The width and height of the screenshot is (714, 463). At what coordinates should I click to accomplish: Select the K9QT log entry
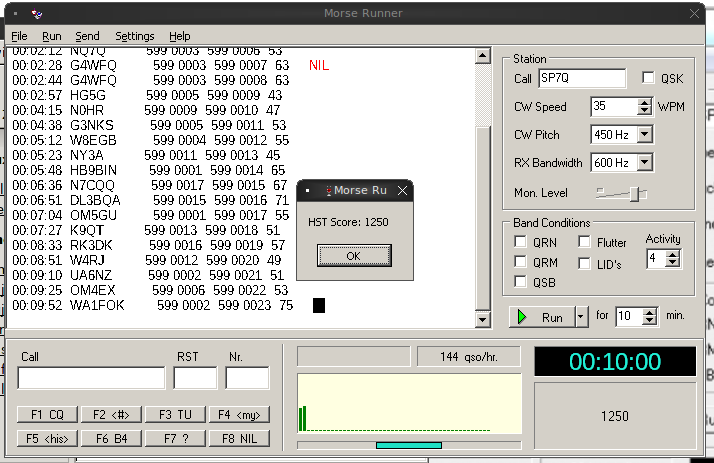click(146, 230)
